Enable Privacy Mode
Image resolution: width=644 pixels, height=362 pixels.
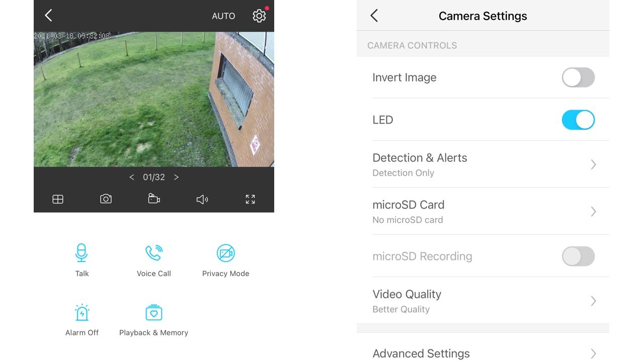(x=225, y=259)
